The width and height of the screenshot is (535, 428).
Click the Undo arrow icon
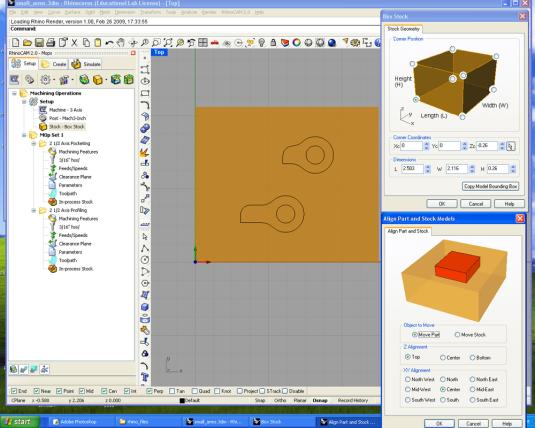pyautogui.click(x=109, y=43)
